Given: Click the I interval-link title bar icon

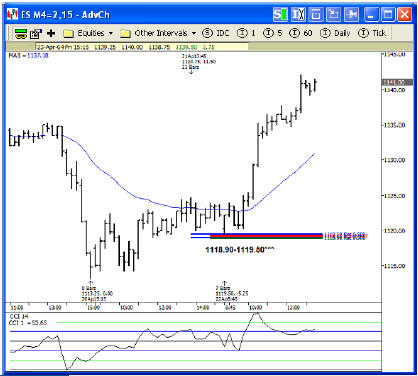Looking at the screenshot, I should tap(298, 15).
